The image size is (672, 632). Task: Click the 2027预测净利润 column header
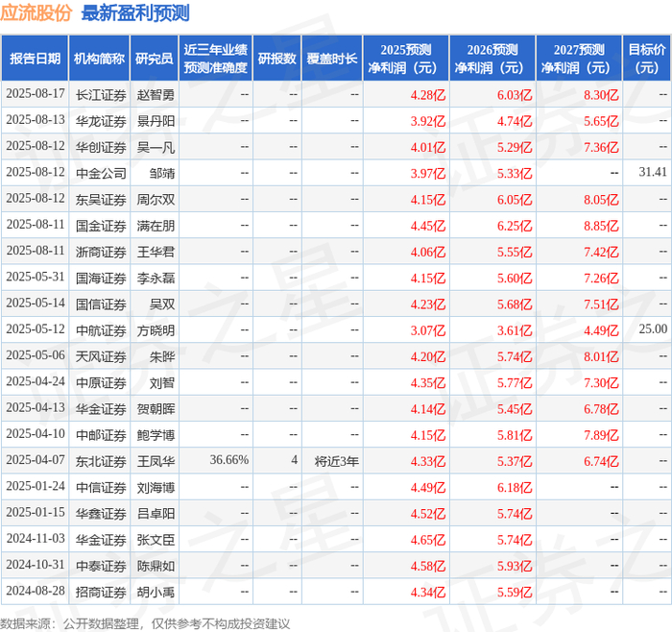pyautogui.click(x=579, y=59)
